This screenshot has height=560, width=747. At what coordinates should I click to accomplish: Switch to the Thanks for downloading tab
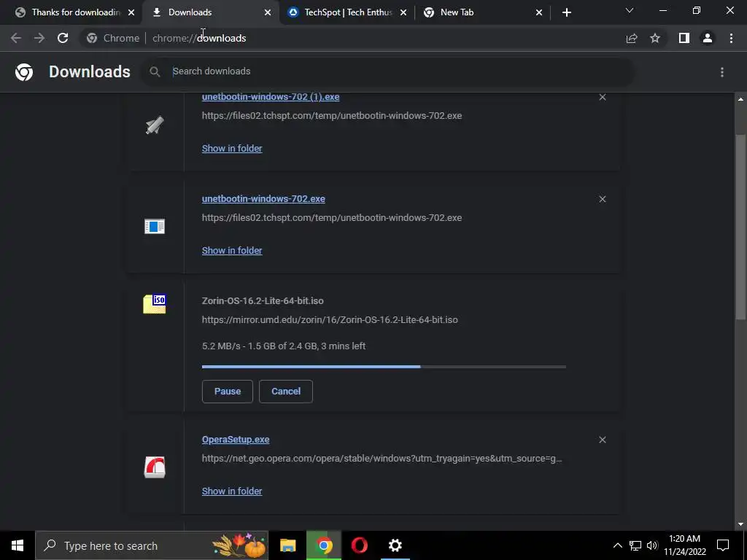(69, 12)
